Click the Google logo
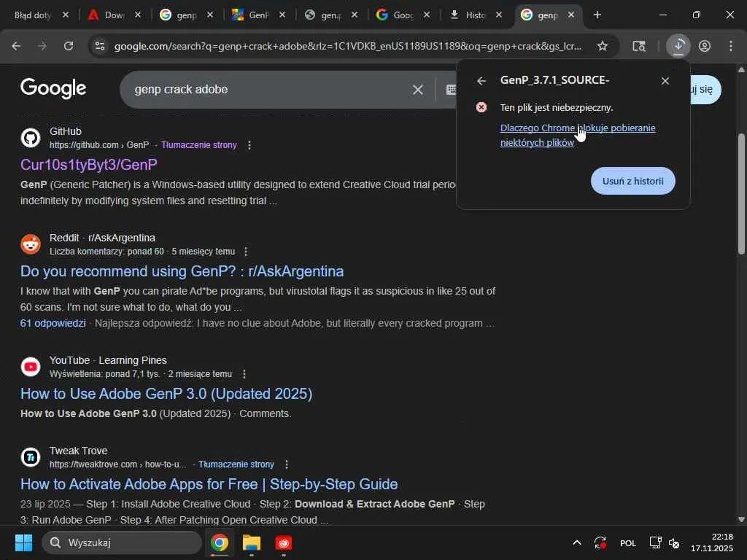 point(53,88)
